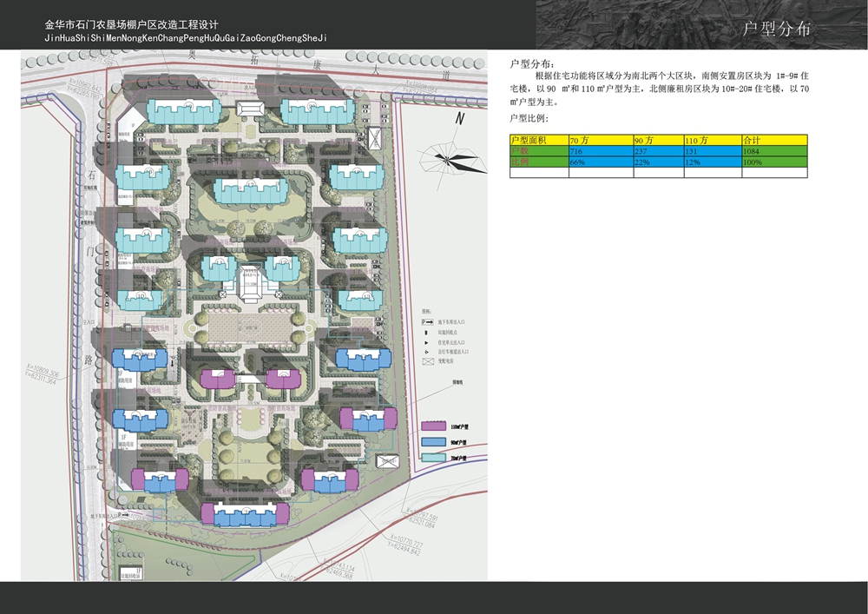Click the '户型比例:' heading text
Screen dimensions: 868x614
tap(529, 118)
